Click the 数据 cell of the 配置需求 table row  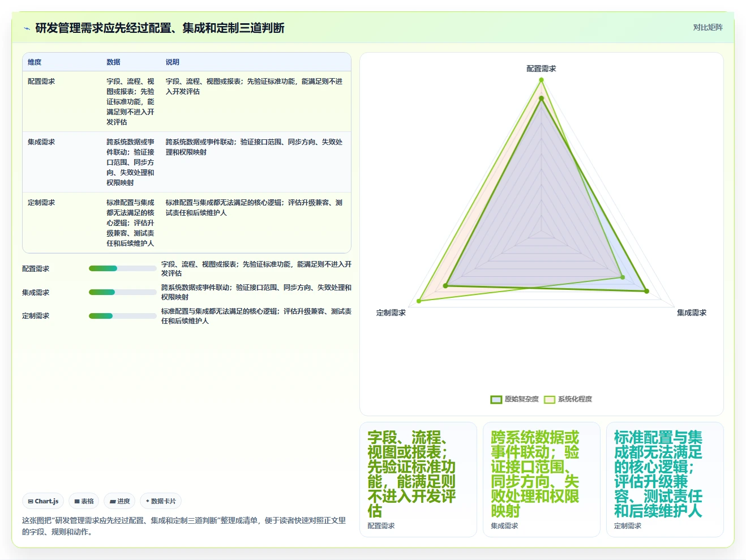(130, 102)
